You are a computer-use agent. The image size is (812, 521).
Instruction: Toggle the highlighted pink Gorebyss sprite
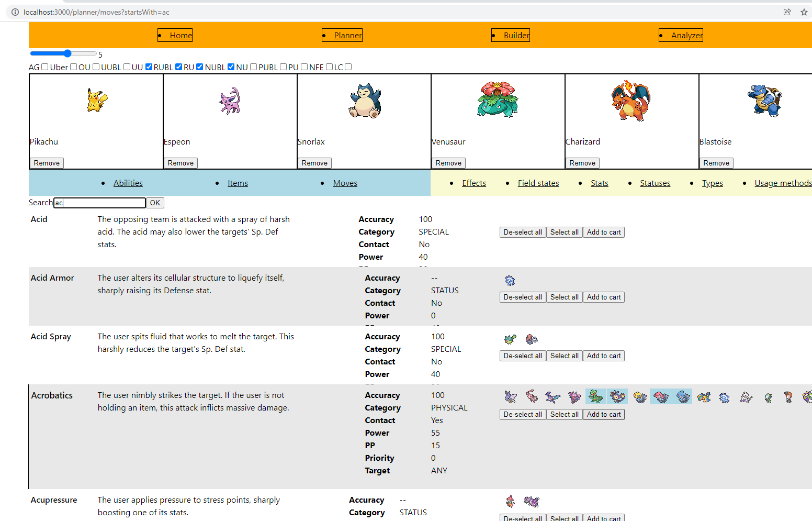pos(661,396)
